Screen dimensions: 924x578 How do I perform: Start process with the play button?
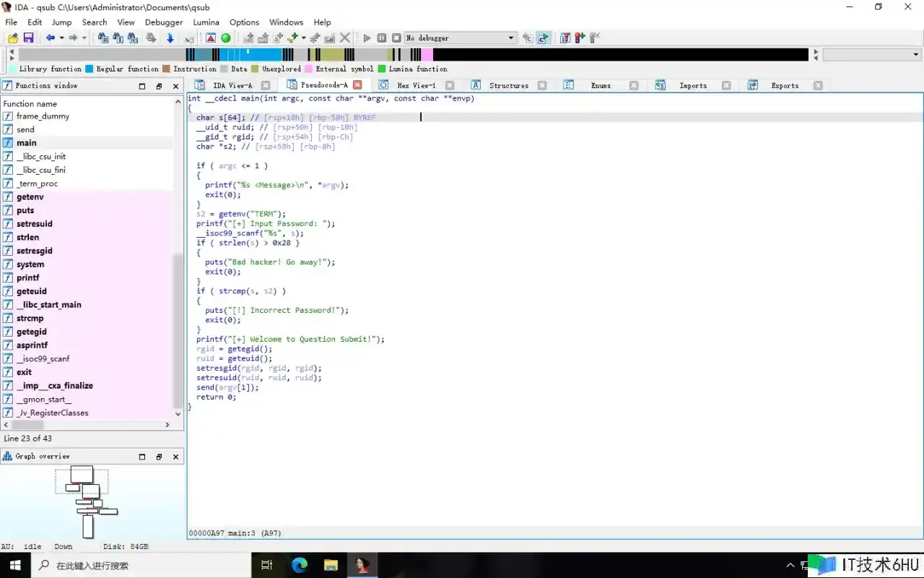click(x=367, y=38)
